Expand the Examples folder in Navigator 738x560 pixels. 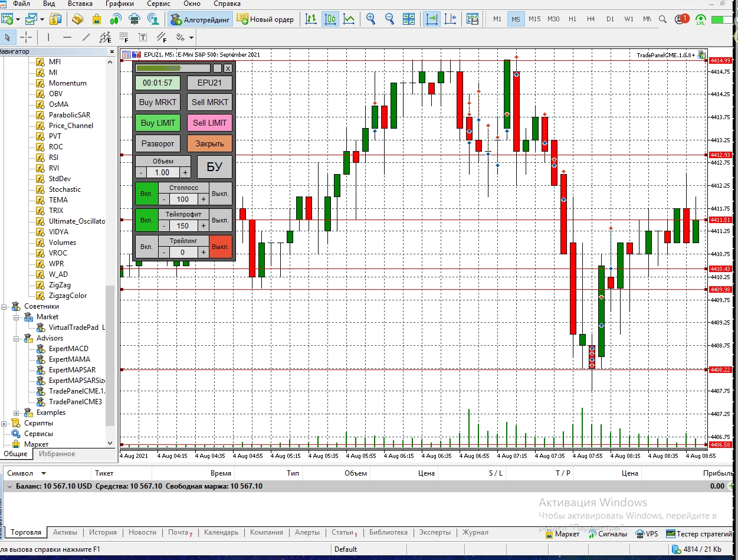[16, 412]
